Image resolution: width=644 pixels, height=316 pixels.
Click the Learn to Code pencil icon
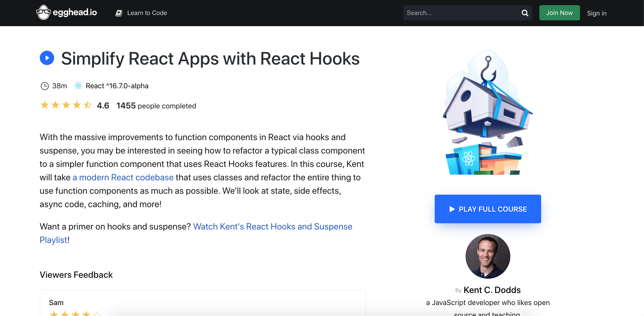click(119, 13)
